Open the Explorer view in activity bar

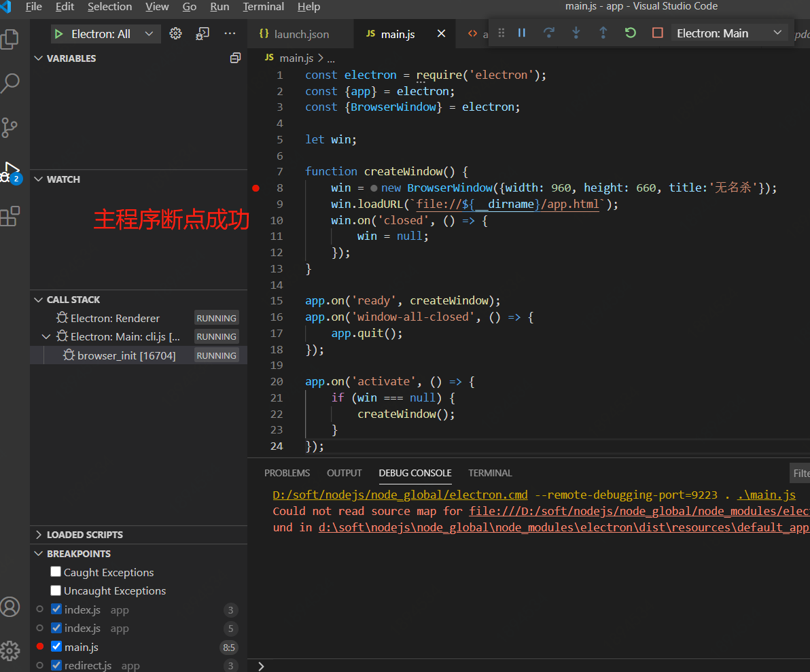10,39
